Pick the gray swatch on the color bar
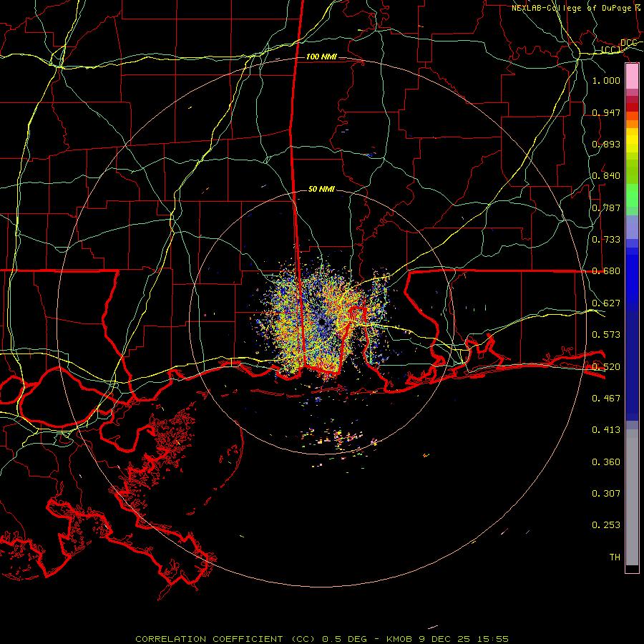 [632, 497]
